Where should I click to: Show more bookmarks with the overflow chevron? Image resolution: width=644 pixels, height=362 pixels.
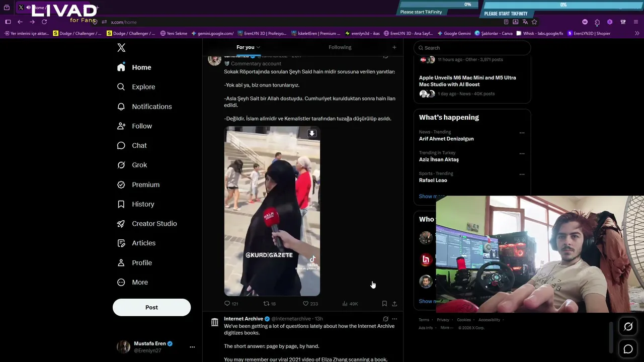tap(637, 34)
